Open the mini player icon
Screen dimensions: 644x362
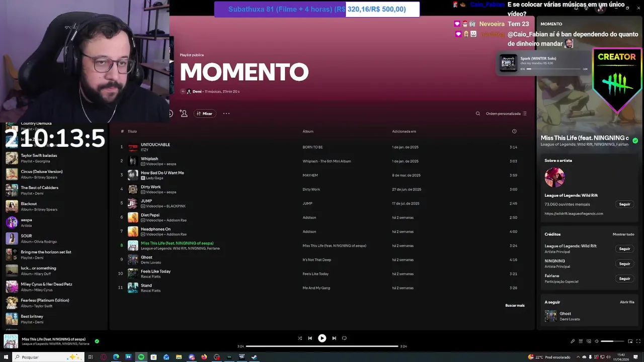pos(630,341)
